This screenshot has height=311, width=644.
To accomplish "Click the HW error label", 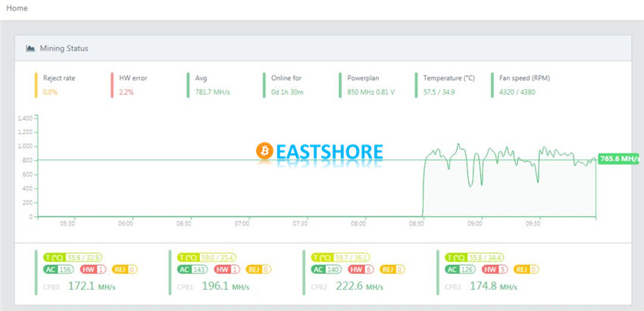I will click(133, 78).
